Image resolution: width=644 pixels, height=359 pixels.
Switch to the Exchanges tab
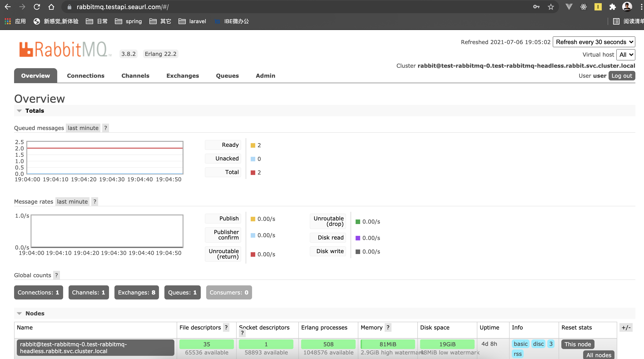pos(183,76)
